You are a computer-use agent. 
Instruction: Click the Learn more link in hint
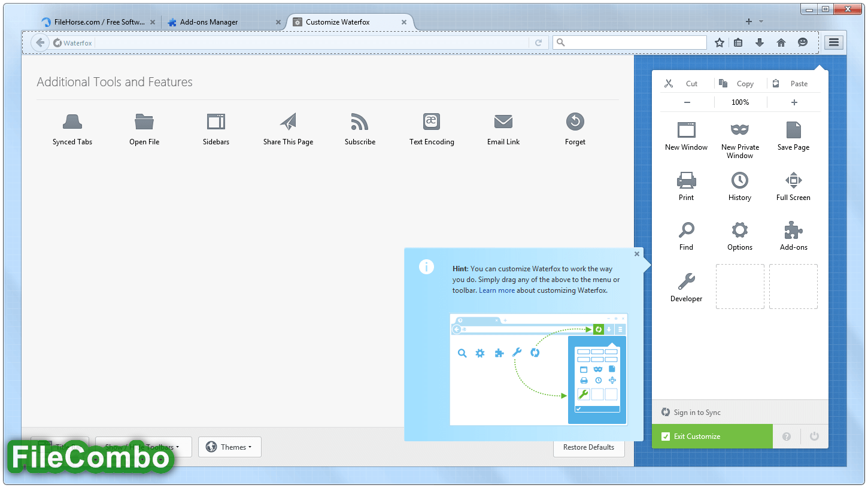pyautogui.click(x=497, y=290)
